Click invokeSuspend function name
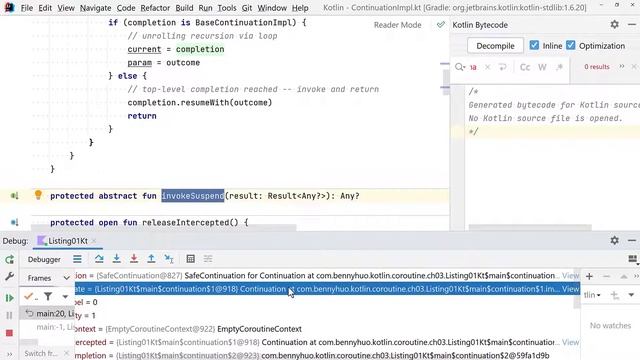Viewport: 640px width, 360px height. pyautogui.click(x=193, y=196)
